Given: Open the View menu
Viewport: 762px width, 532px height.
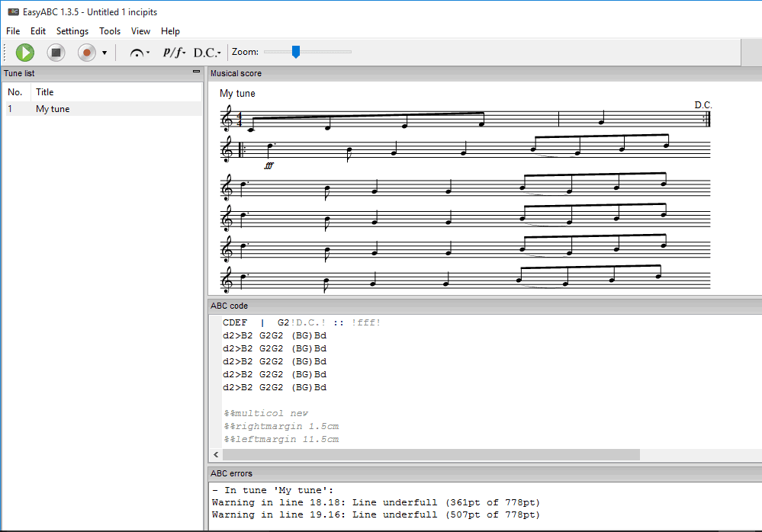Looking at the screenshot, I should 140,31.
